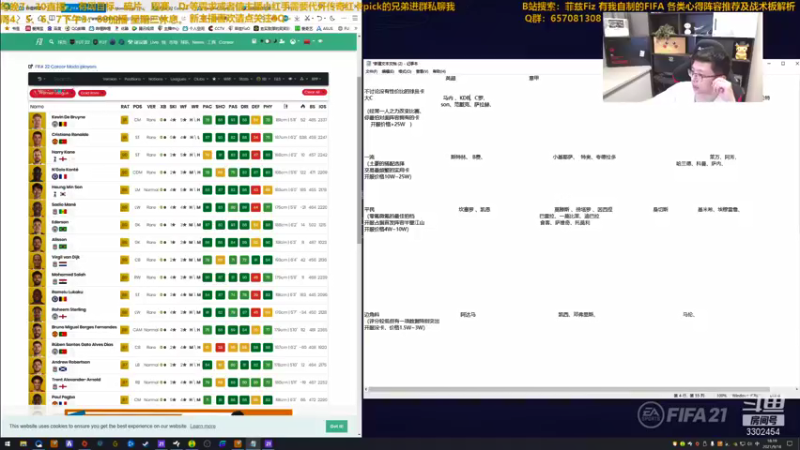The height and width of the screenshot is (450, 800).
Task: Open N'Golo Kanté player name
Action: tap(65, 169)
